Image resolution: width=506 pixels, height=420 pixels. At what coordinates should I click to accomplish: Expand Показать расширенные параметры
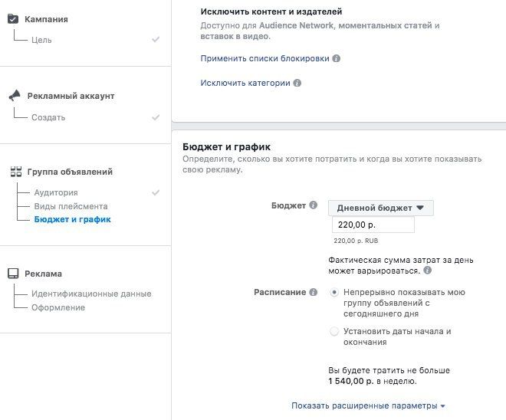click(x=368, y=405)
